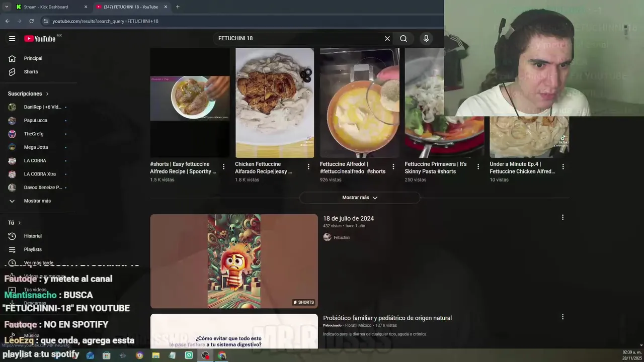644x362 pixels.
Task: Open the OBS recording app in taskbar
Action: point(205,355)
